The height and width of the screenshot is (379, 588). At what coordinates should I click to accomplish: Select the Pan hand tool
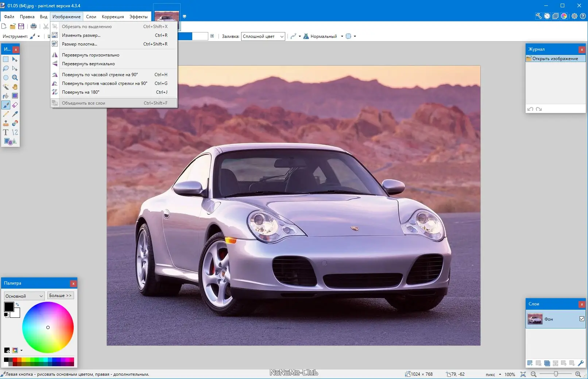coord(15,87)
